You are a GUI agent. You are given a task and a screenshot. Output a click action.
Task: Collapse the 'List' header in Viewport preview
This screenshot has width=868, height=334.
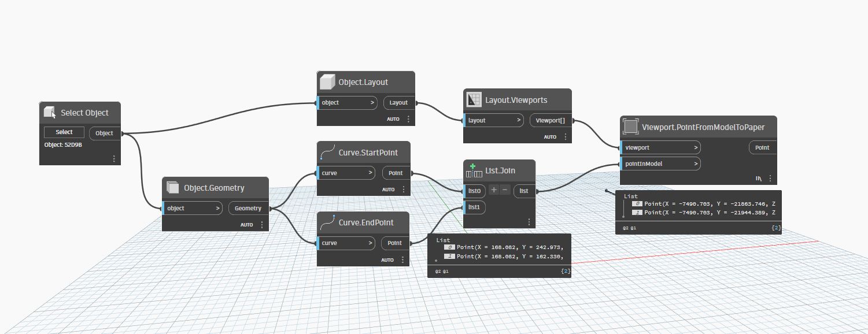[630, 196]
